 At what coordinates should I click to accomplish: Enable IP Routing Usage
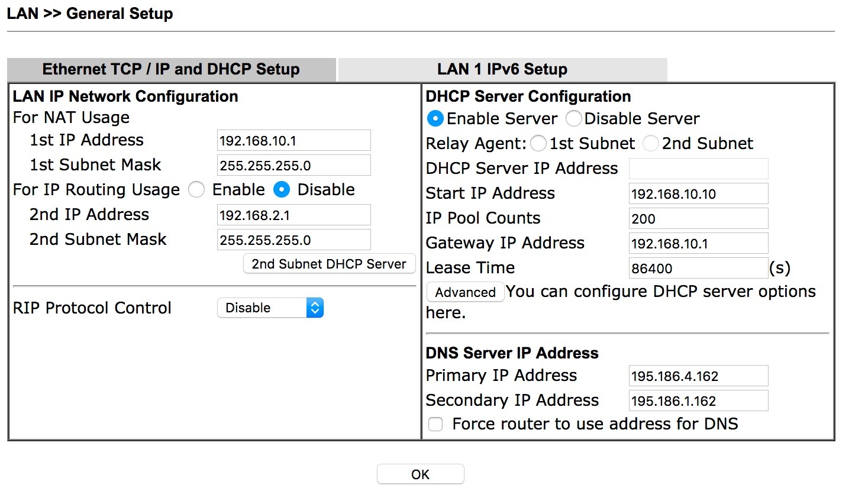tap(196, 190)
